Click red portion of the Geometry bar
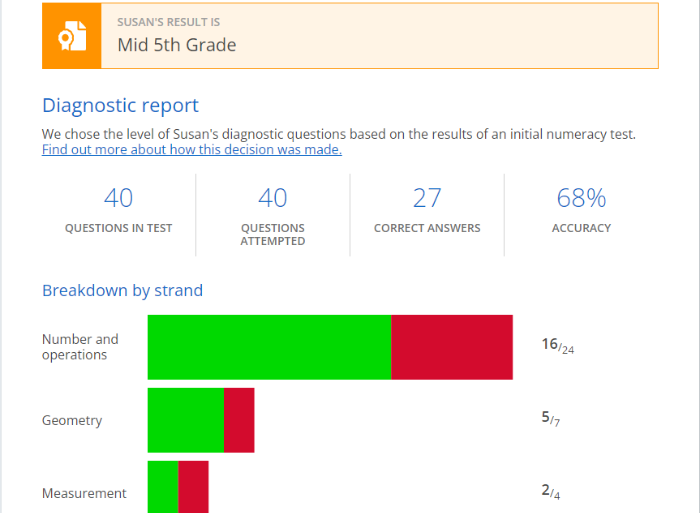 point(239,420)
